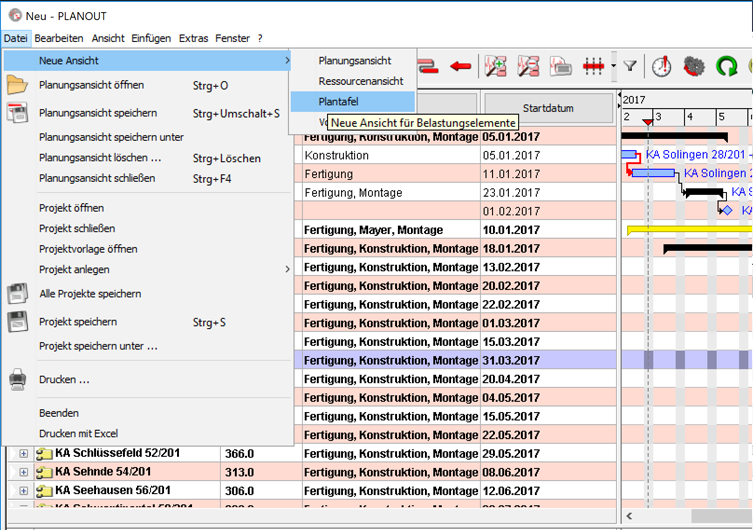Select Projektvorlage öffnen
Screen dimensions: 753x530
[147, 249]
